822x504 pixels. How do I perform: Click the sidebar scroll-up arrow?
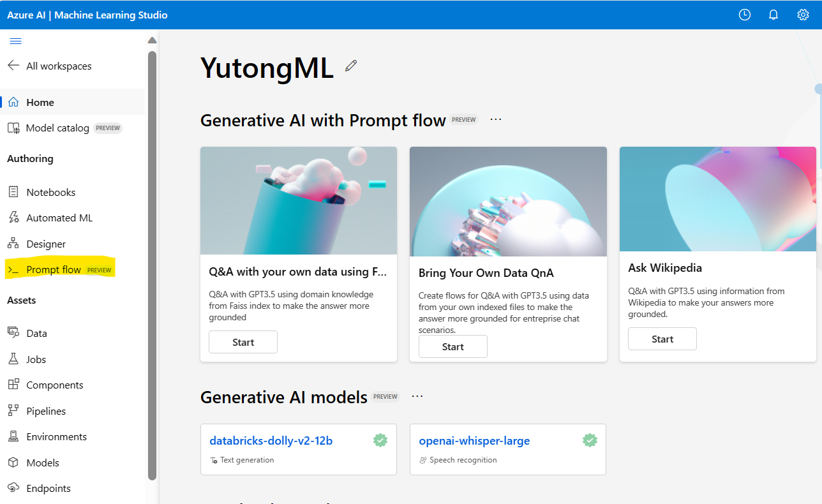click(x=152, y=40)
